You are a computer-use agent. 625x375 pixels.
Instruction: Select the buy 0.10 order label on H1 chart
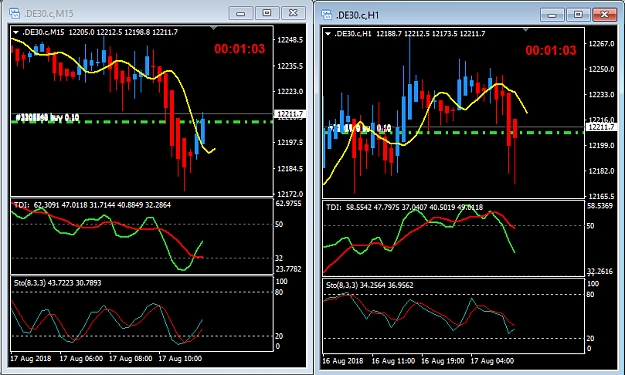pyautogui.click(x=359, y=128)
